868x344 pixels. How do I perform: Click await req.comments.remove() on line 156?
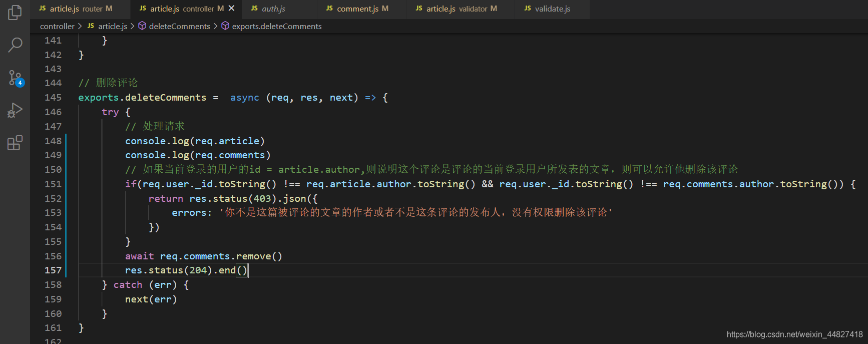click(204, 256)
